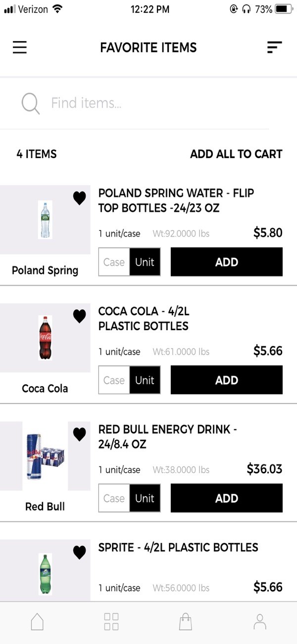This screenshot has height=644, width=297.
Task: Add Poland Spring Water to cart
Action: 227,262
